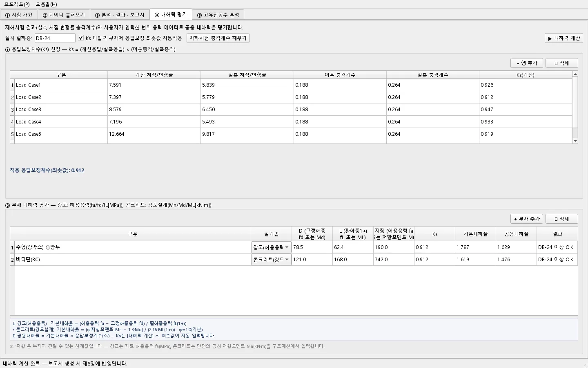This screenshot has height=368, width=588.
Task: Select the 바닥판(RC) member cell
Action: (x=133, y=260)
